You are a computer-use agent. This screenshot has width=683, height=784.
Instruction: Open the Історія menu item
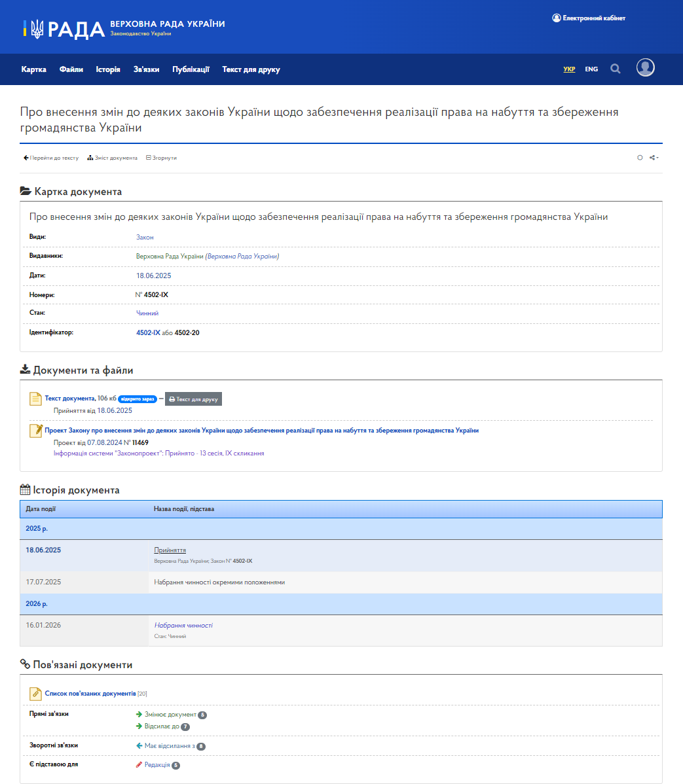coord(108,69)
